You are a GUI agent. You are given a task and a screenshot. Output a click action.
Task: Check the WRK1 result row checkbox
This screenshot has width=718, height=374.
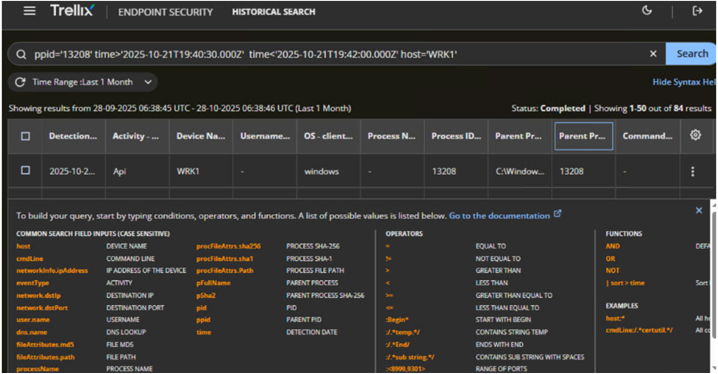(25, 170)
